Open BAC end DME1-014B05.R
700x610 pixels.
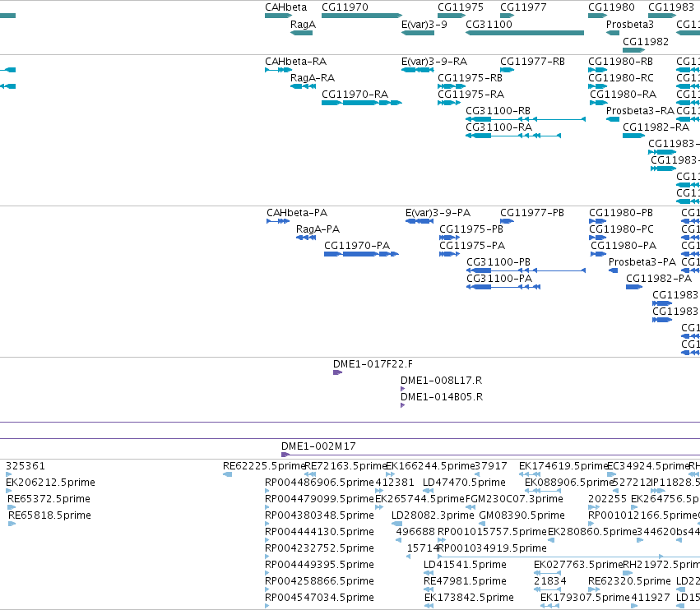click(403, 405)
